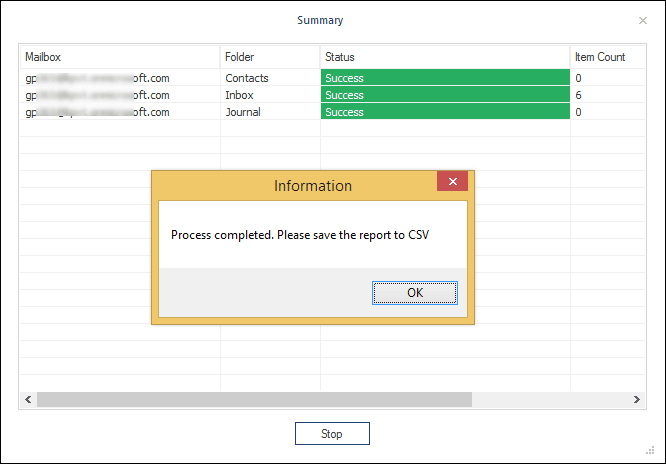Click the Stop button
Image resolution: width=666 pixels, height=464 pixels.
click(332, 433)
